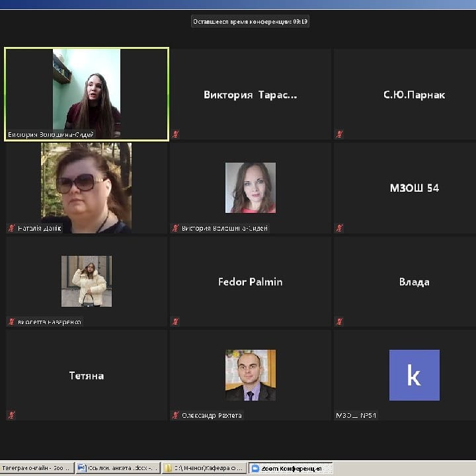Select Наталія's photo with sunglasses

pyautogui.click(x=86, y=187)
